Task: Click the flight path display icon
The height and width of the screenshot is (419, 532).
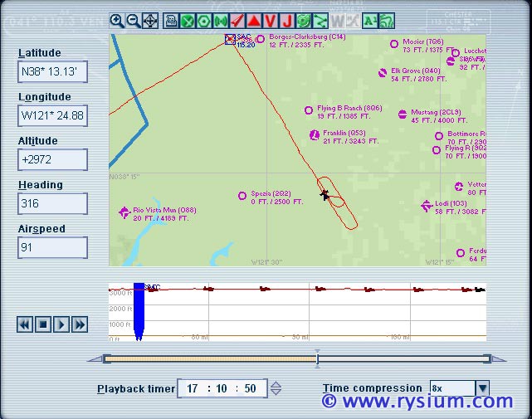Action: (x=320, y=21)
